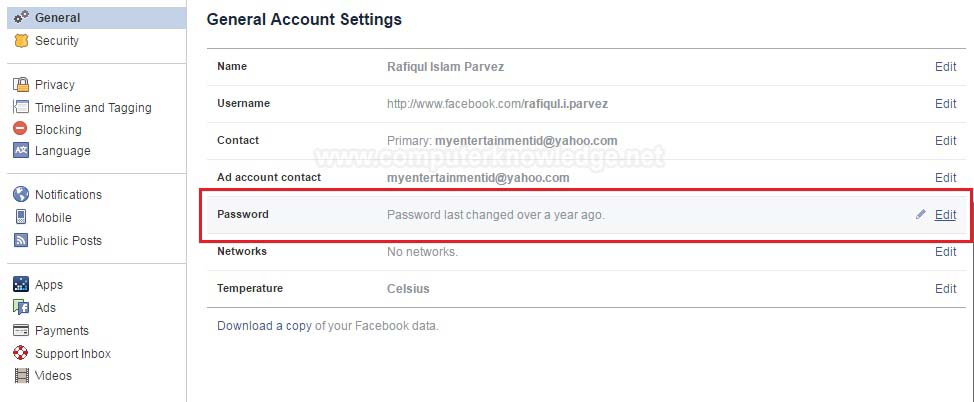
Task: Open the Payments settings page
Action: pos(61,331)
